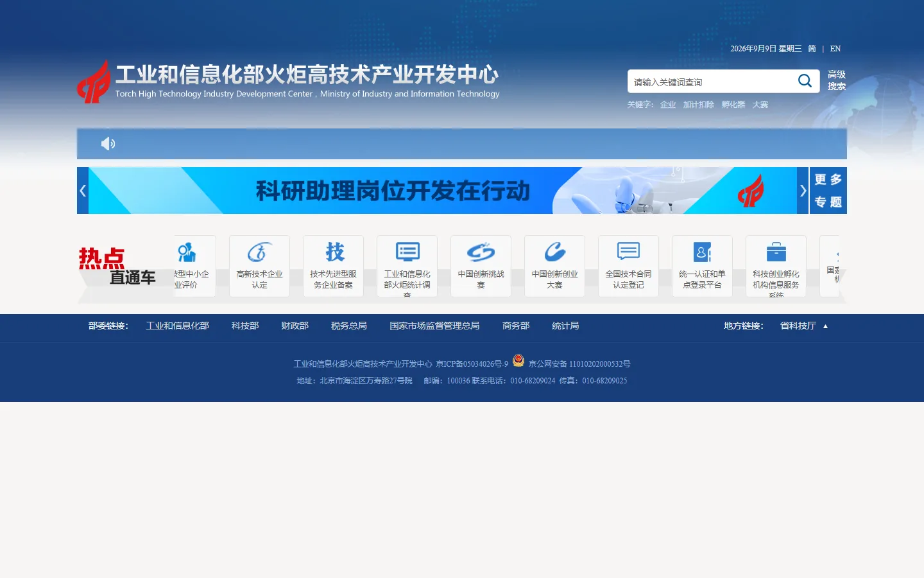Open 中国创新创业大赛 icon tile
This screenshot has height=578, width=924.
click(554, 266)
